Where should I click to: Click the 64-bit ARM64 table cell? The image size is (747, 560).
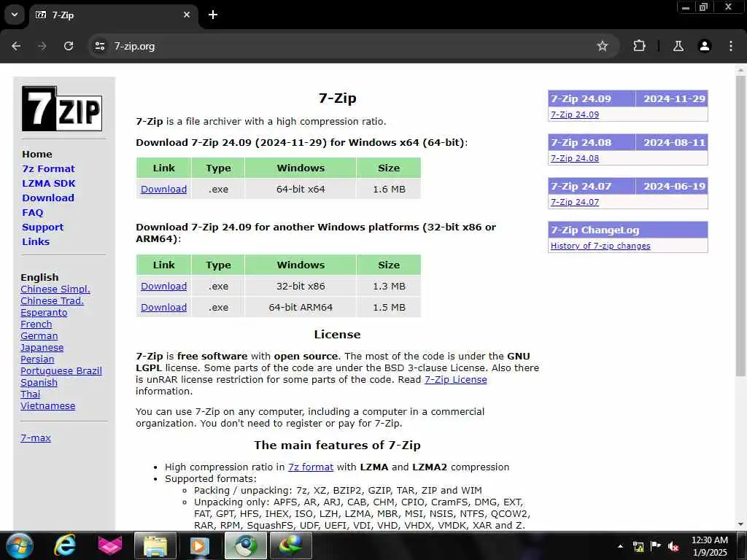[301, 307]
